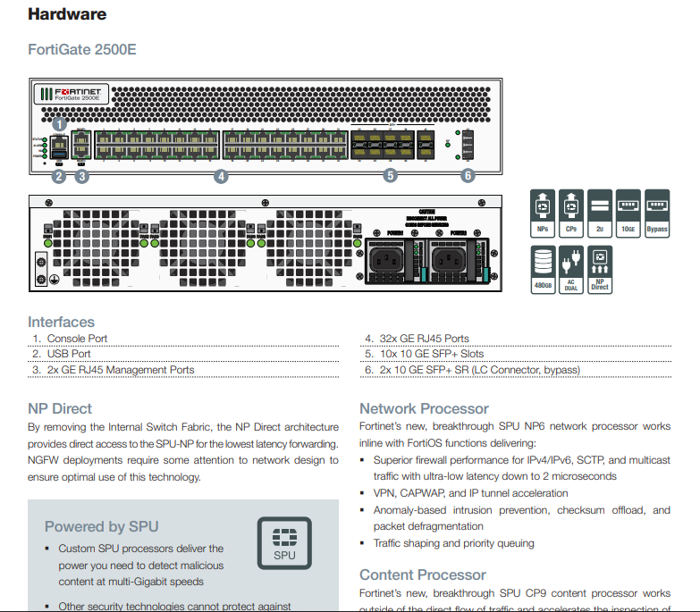
Task: Click "NGFW deployments require some attention" line
Action: (x=183, y=460)
